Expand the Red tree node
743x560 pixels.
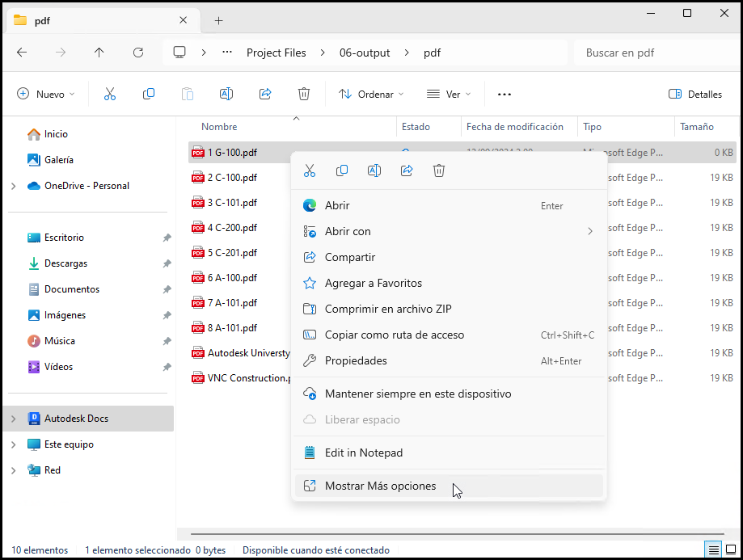(x=13, y=470)
